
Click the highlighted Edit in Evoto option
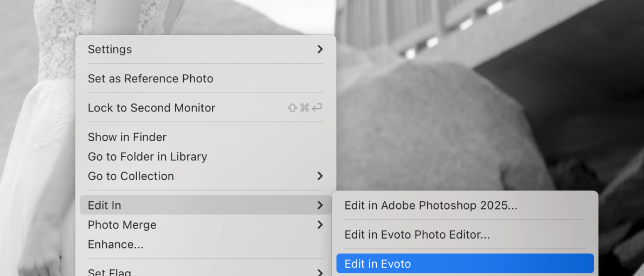[465, 264]
